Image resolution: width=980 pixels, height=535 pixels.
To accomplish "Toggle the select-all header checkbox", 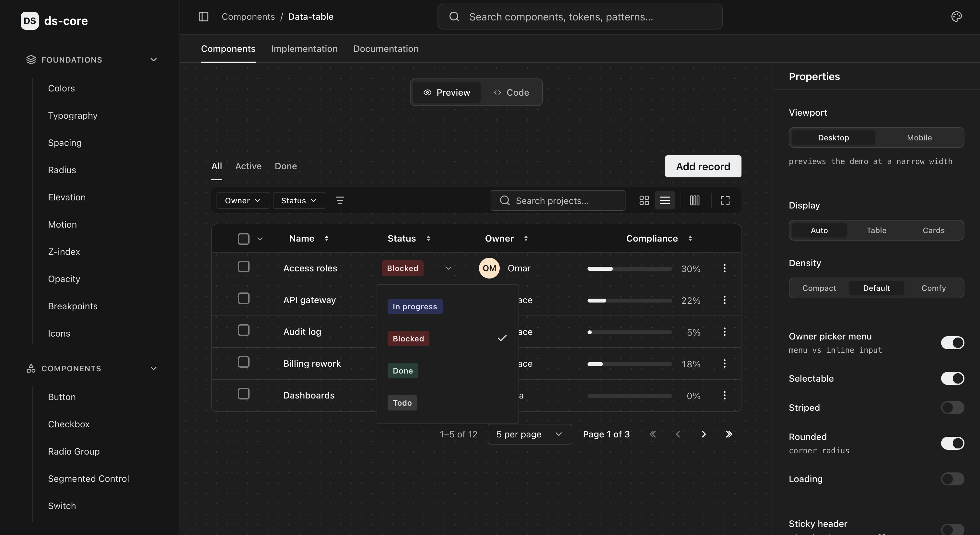I will coord(243,239).
